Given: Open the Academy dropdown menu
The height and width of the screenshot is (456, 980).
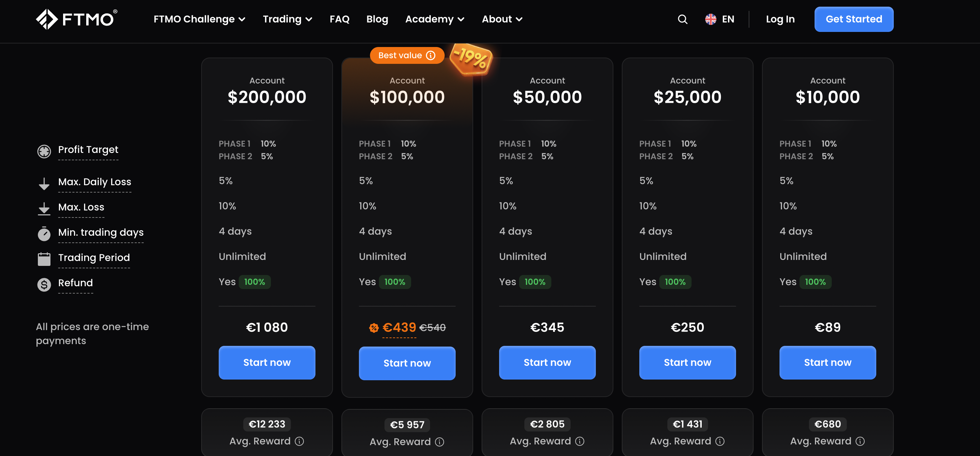Looking at the screenshot, I should pyautogui.click(x=435, y=19).
